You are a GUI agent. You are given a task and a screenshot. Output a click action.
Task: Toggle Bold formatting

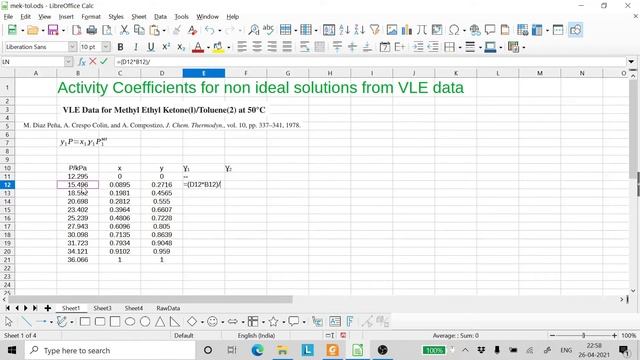(120, 47)
